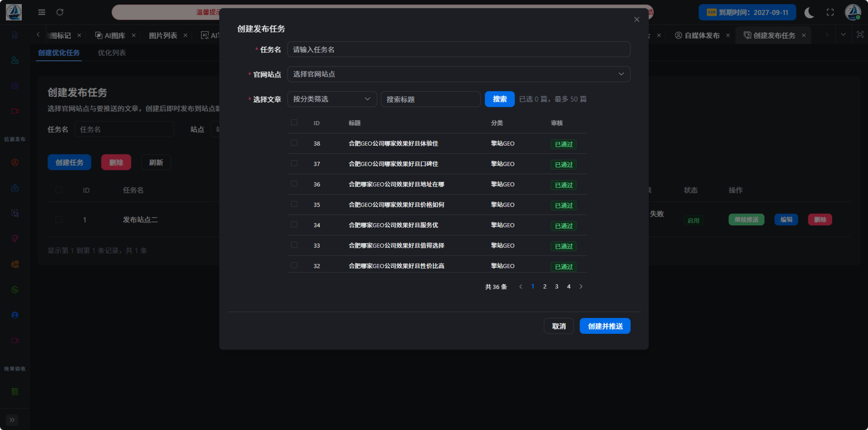Enter fullscreen with the expand icon
This screenshot has height=430, width=868.
[x=830, y=13]
